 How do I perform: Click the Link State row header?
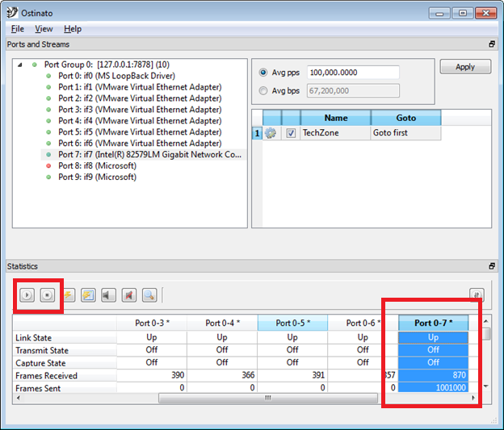click(x=65, y=337)
